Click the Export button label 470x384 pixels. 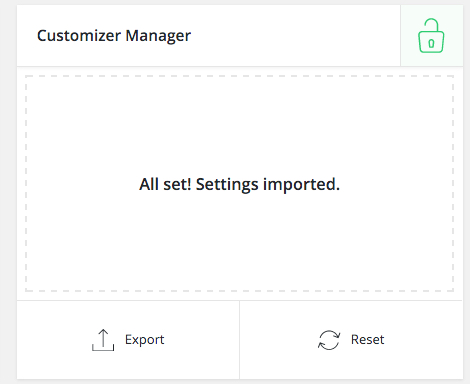coord(144,340)
